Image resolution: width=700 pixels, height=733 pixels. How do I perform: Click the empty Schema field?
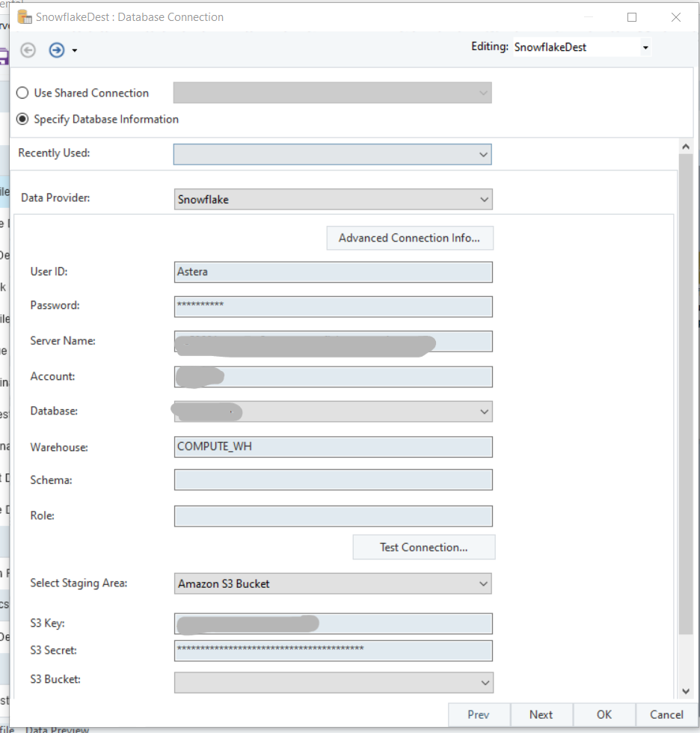tap(333, 480)
